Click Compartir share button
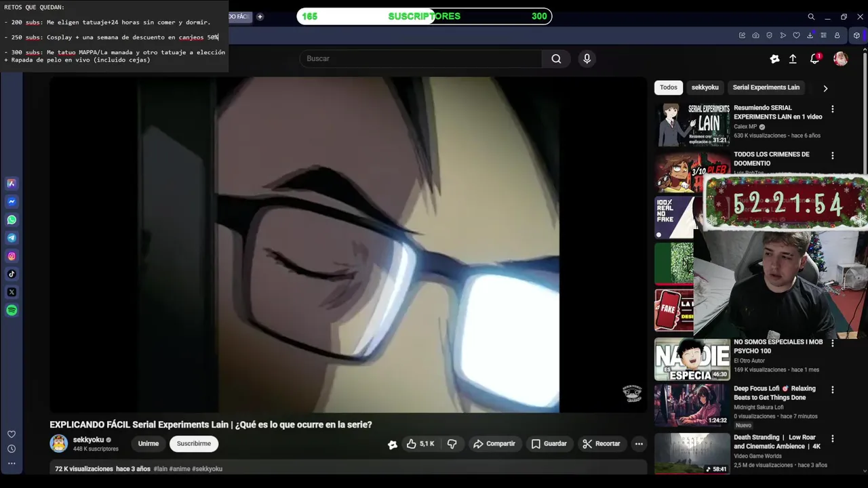868x488 pixels. pyautogui.click(x=494, y=444)
